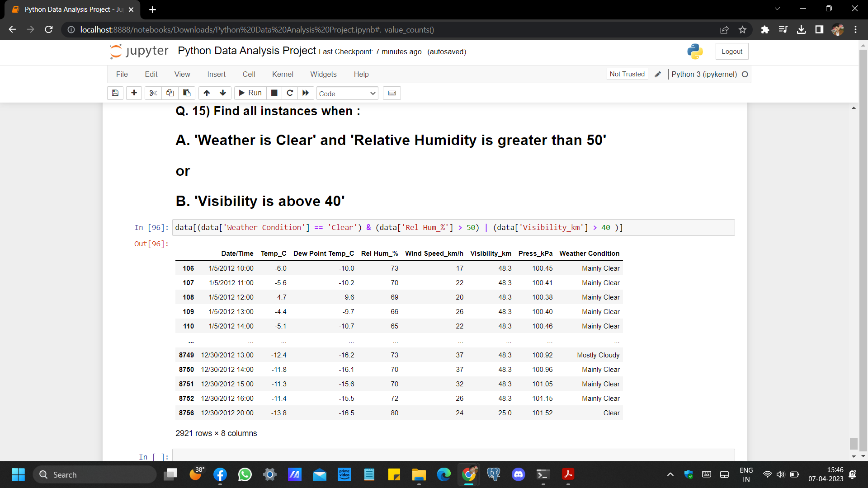Screen dimensions: 868x488
Task: Bookmark this page with the star icon
Action: [742, 30]
